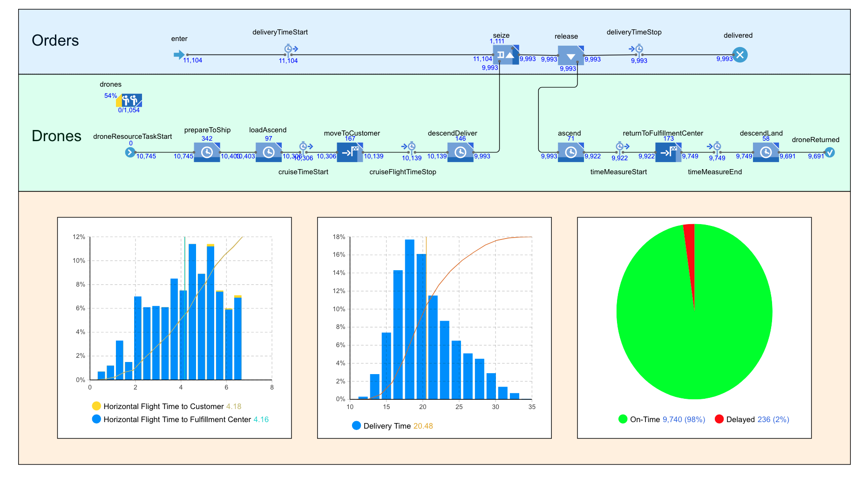Image resolution: width=868 pixels, height=478 pixels.
Task: Click the On-Time 9,740 (98%) label
Action: (x=668, y=419)
